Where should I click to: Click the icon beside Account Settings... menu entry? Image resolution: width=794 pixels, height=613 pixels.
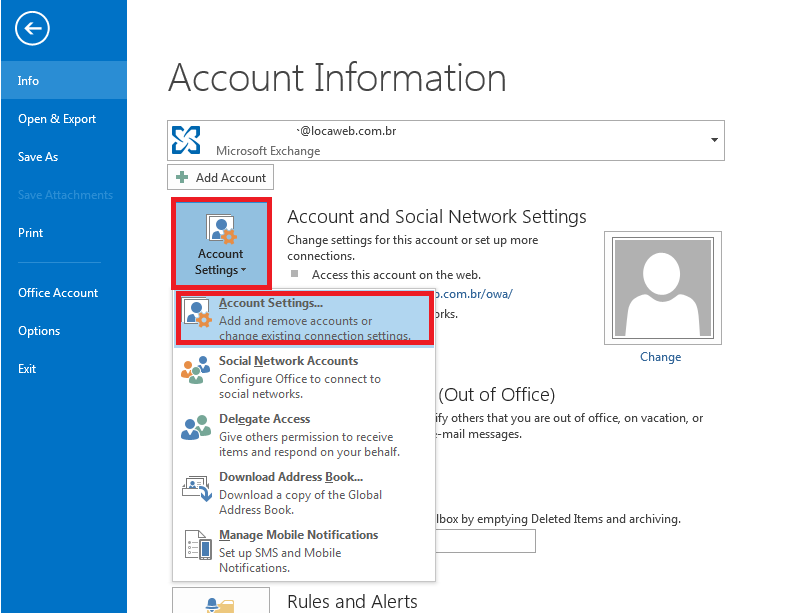[x=197, y=313]
